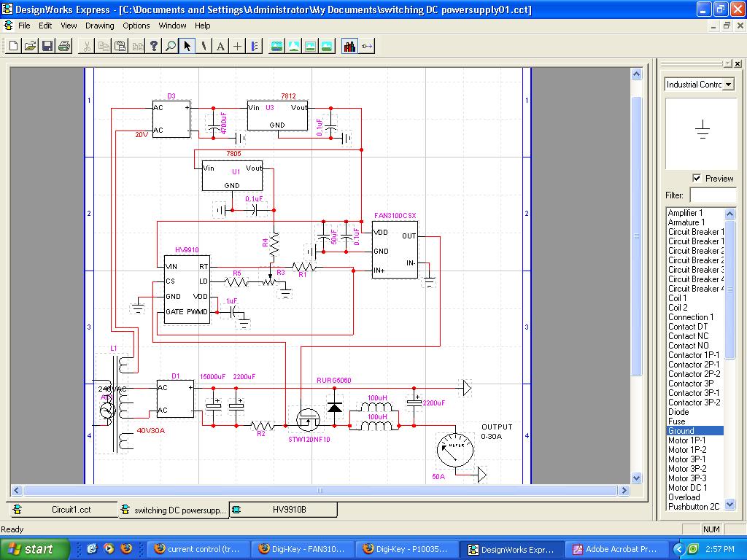Click the third framed picture toolbar icon
Viewport: 747px width, 560px height.
[310, 46]
